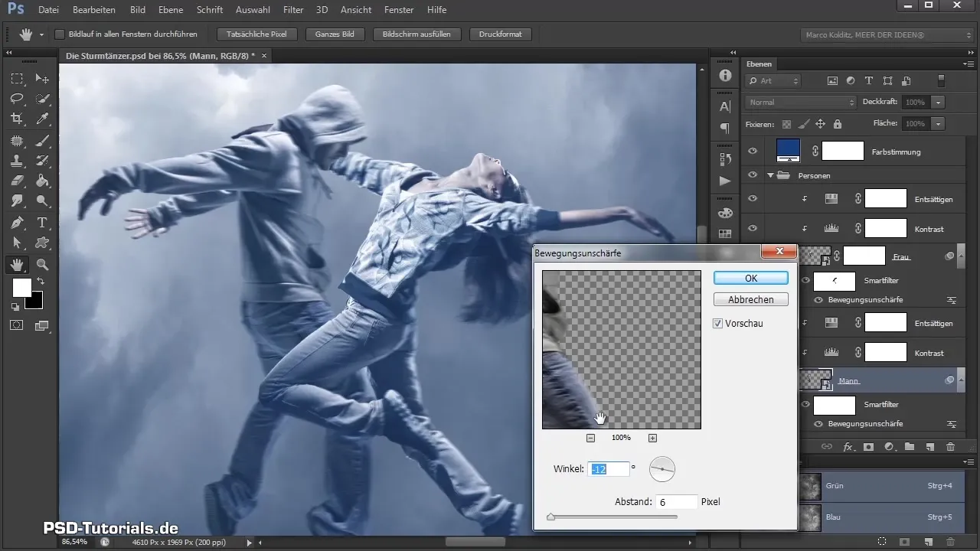Select the Quick Selection tool
Image resolution: width=980 pixels, height=551 pixels.
click(x=43, y=99)
